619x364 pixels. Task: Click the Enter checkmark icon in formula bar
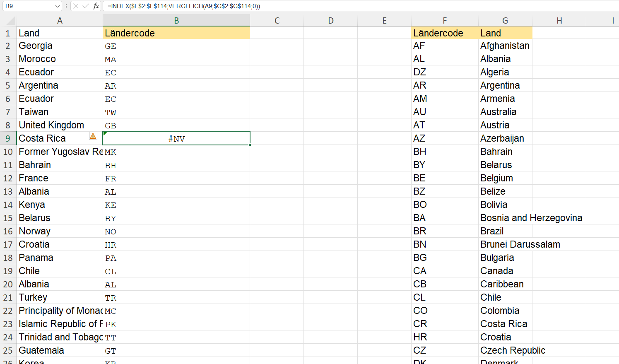pyautogui.click(x=86, y=6)
